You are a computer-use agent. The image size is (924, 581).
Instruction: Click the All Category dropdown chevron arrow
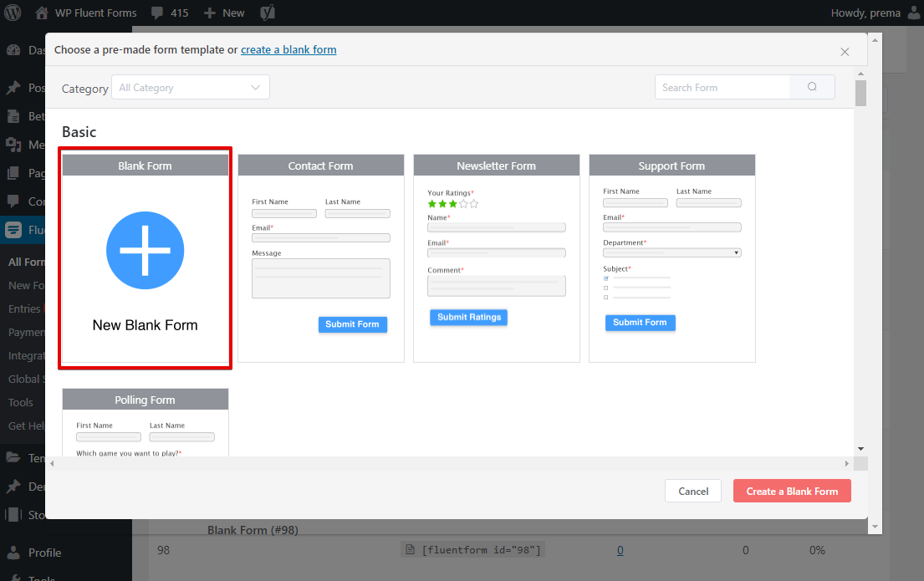point(255,87)
